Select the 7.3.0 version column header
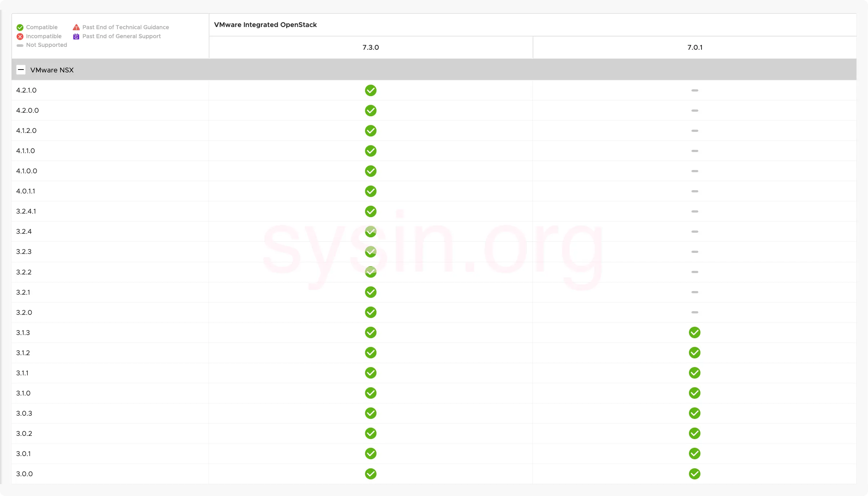 pos(370,47)
